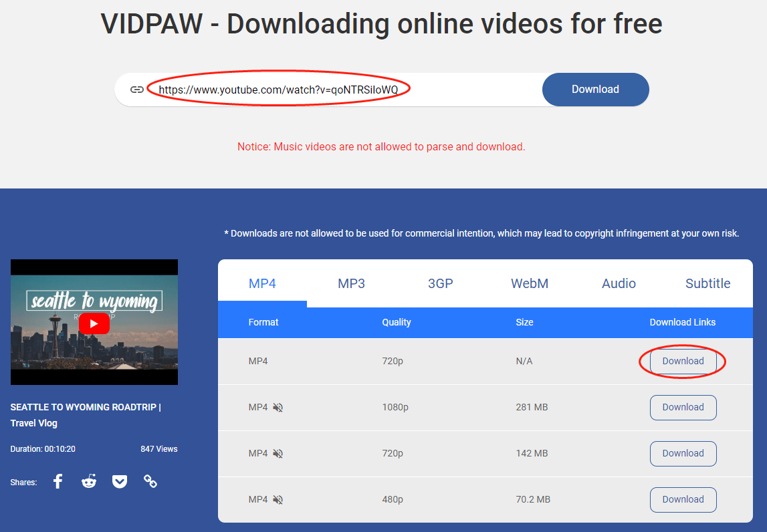Select the 1080p quality value
The width and height of the screenshot is (767, 532).
point(395,407)
